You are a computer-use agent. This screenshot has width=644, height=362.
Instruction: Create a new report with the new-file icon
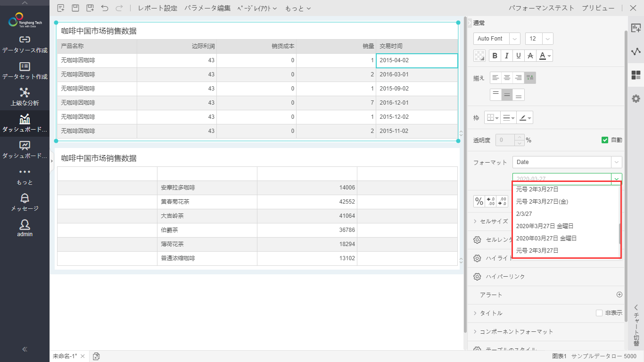click(60, 8)
